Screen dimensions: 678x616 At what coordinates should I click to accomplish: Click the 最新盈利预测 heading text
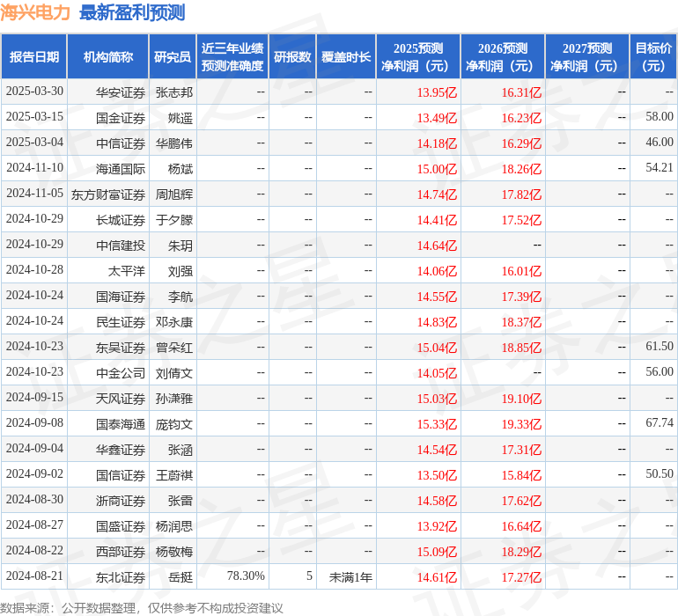[132, 12]
